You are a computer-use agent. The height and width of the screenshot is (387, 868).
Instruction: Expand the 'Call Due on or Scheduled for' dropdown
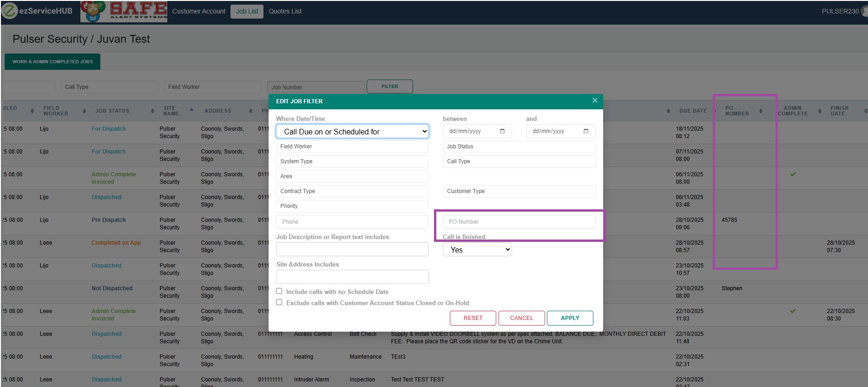coord(352,132)
